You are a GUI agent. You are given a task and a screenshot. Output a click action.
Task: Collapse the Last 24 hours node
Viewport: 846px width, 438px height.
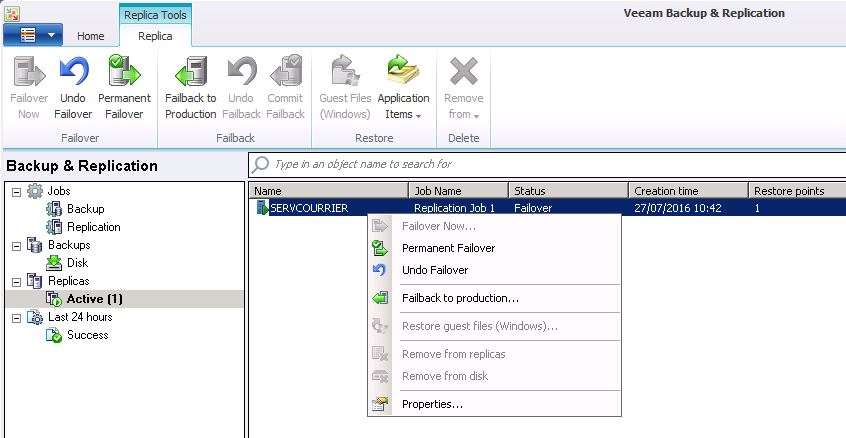16,318
